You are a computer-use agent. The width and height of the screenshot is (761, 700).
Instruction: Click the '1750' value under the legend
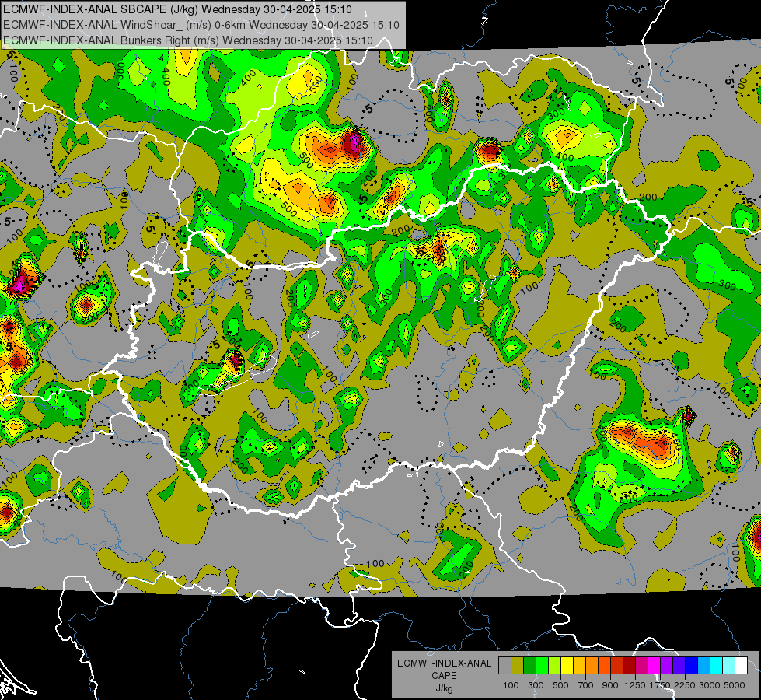(660, 685)
